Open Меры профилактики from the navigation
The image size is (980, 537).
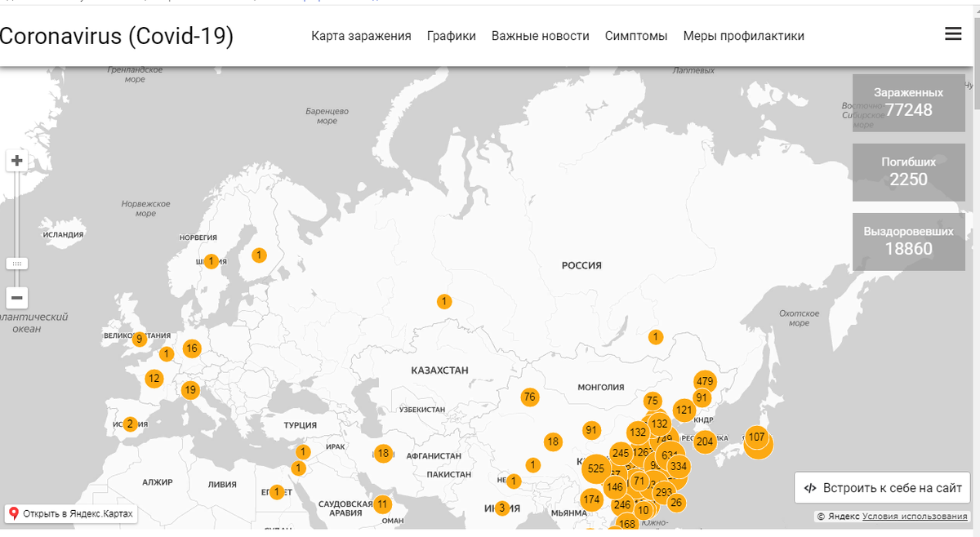[743, 35]
